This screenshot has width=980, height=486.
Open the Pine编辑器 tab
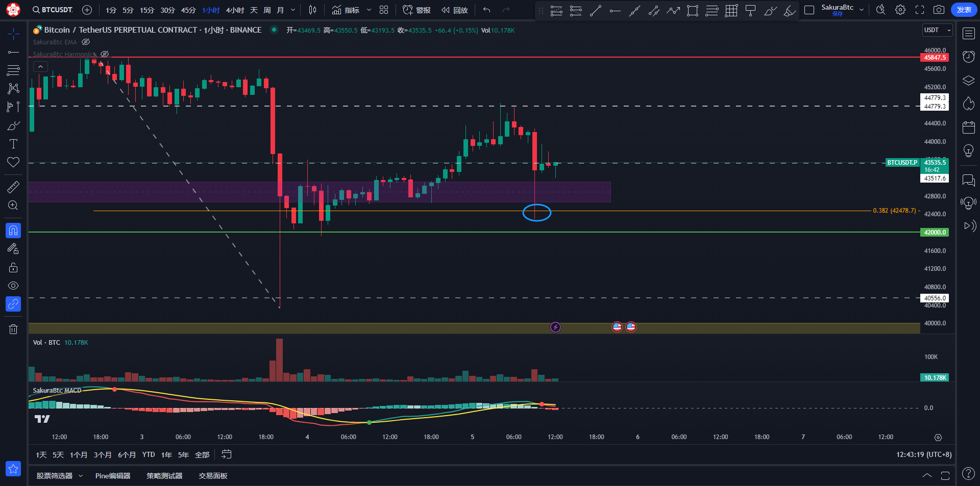113,476
